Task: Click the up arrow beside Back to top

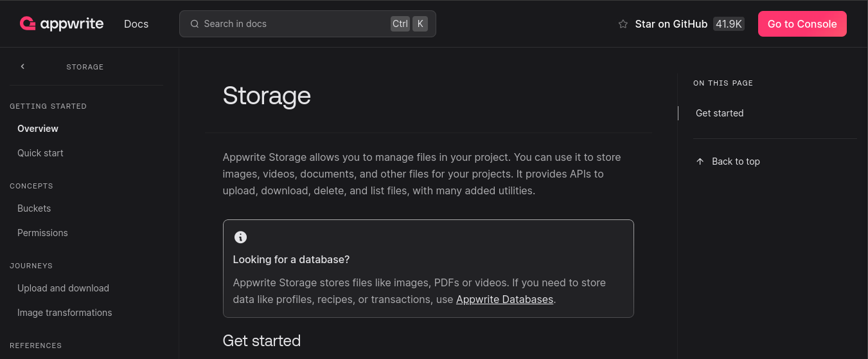Action: 700,161
